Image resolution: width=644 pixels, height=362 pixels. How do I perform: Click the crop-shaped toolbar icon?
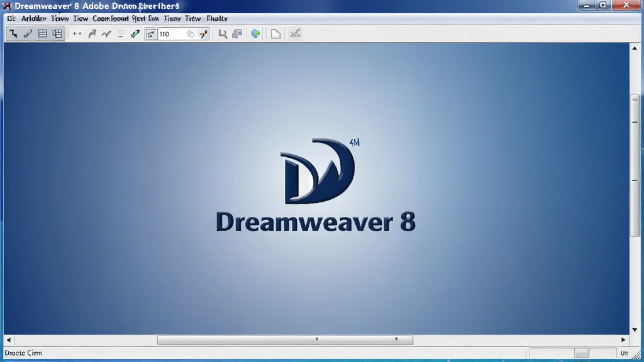pos(223,34)
